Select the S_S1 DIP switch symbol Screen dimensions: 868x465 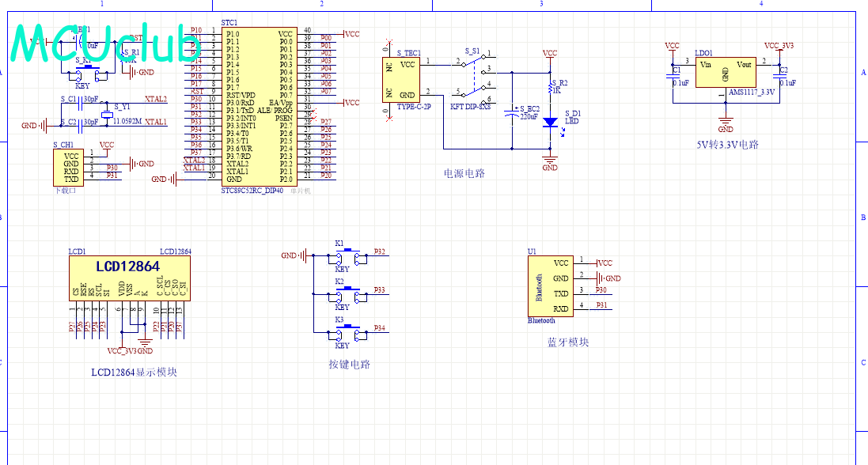tap(473, 77)
